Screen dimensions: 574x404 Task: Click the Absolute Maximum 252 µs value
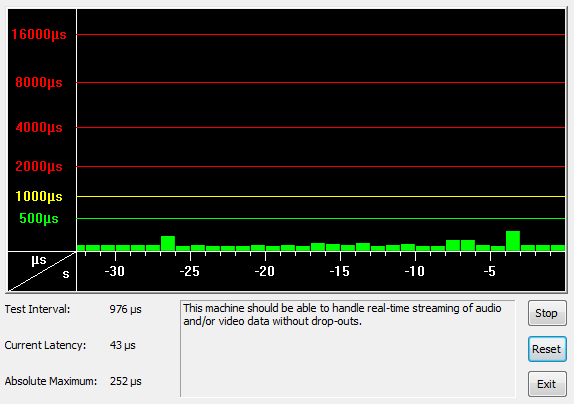(126, 381)
